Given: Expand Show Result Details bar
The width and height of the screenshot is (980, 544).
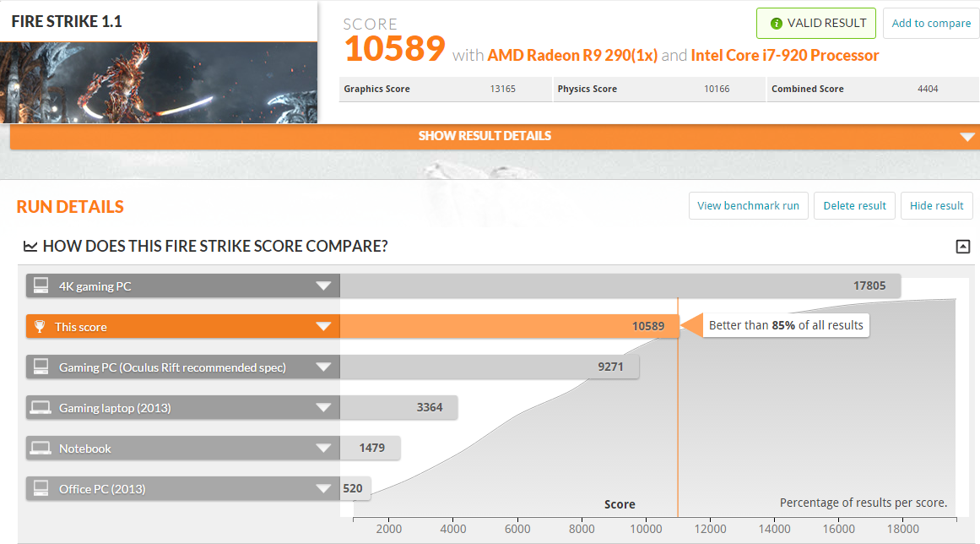Looking at the screenshot, I should point(495,136).
